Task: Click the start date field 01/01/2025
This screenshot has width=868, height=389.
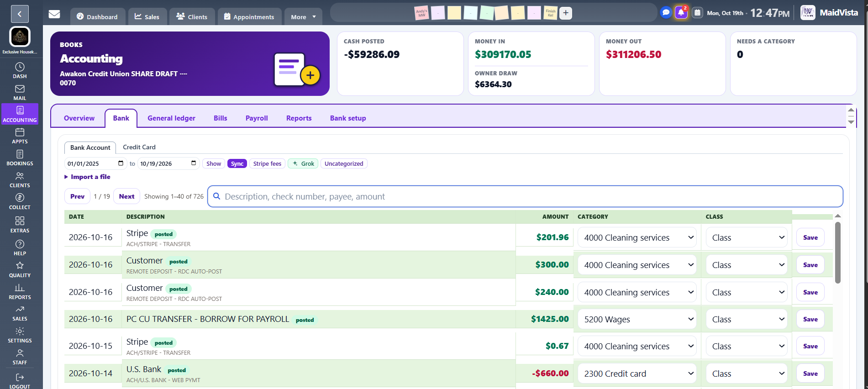Action: [x=95, y=163]
